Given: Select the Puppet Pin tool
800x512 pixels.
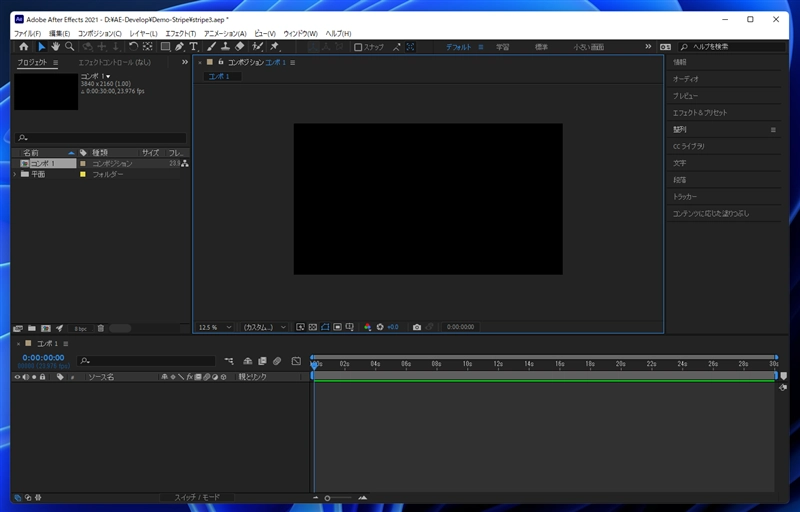Looking at the screenshot, I should pyautogui.click(x=274, y=46).
